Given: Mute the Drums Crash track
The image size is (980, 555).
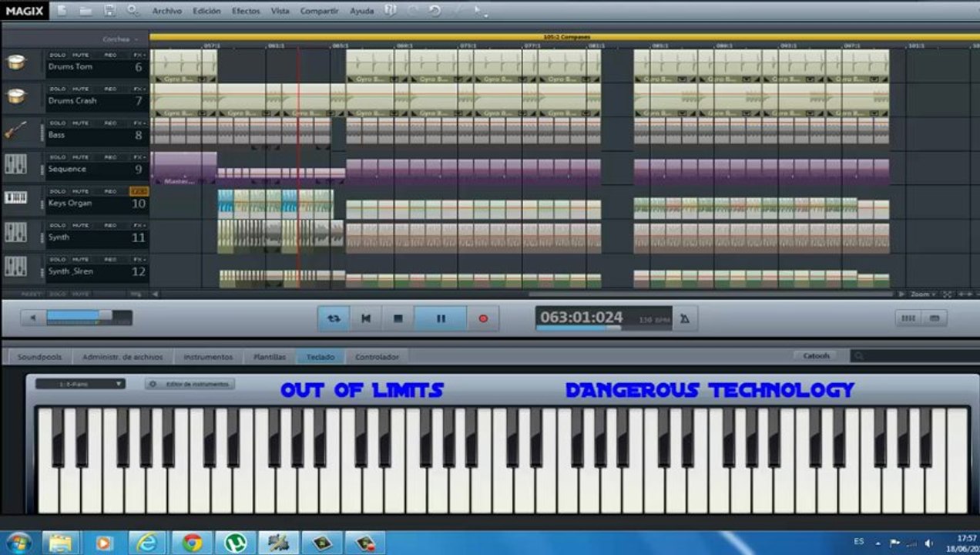Looking at the screenshot, I should tap(80, 89).
